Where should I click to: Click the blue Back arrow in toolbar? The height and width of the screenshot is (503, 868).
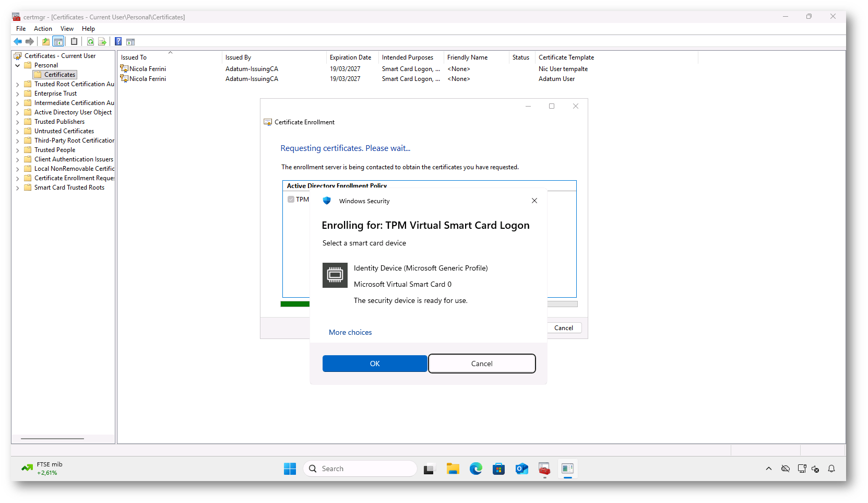[x=18, y=42]
